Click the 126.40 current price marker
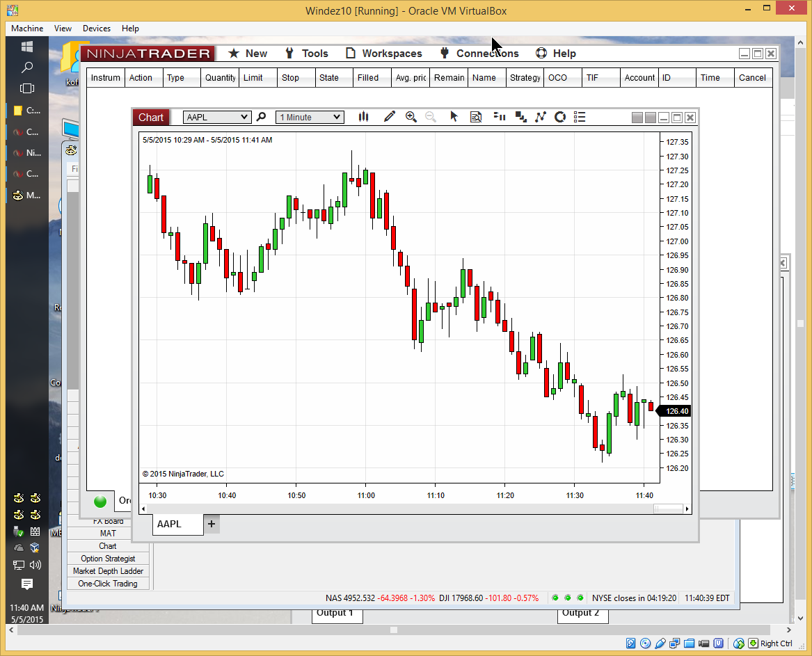This screenshot has height=656, width=812. click(674, 411)
